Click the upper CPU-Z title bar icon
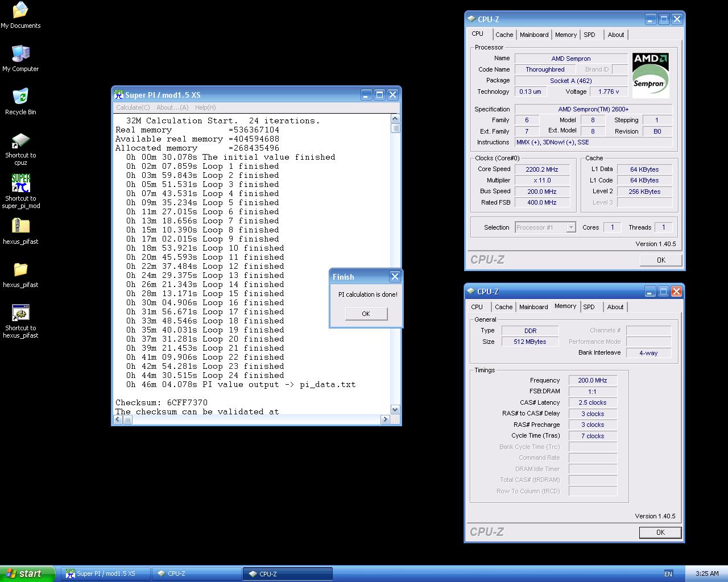Image resolution: width=728 pixels, height=582 pixels. 471,19
